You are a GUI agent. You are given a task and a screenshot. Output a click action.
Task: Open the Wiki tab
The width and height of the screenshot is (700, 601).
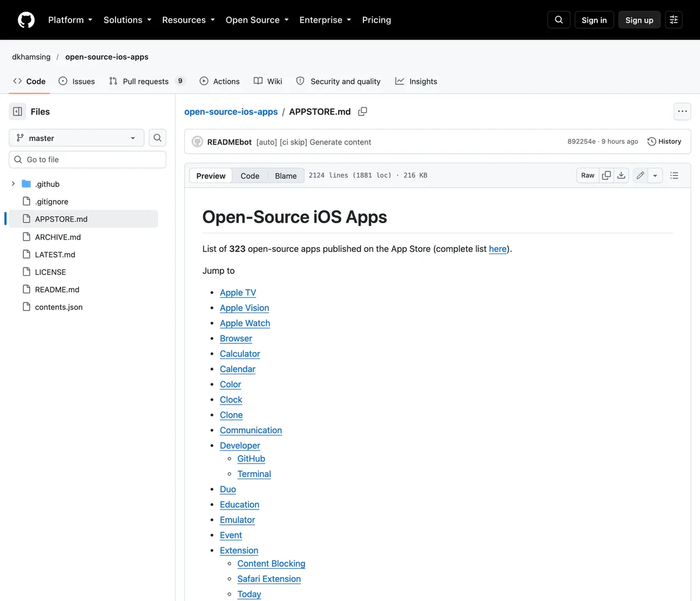268,82
